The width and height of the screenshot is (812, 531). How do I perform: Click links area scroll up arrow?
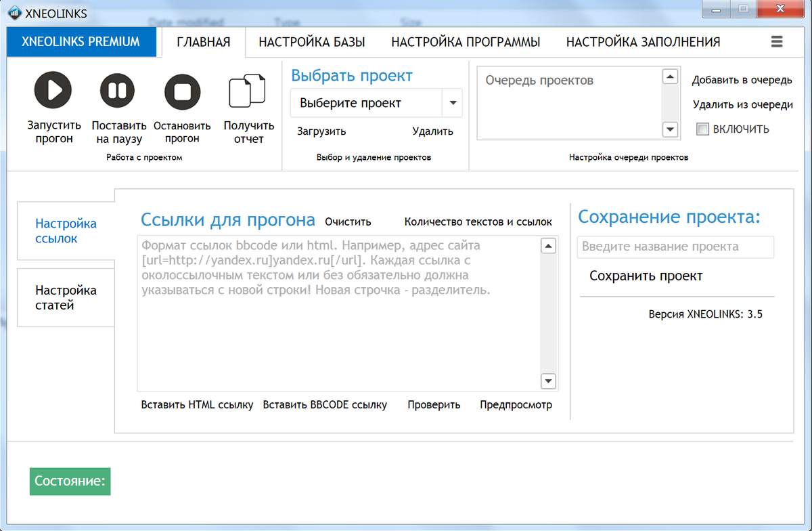tap(549, 245)
